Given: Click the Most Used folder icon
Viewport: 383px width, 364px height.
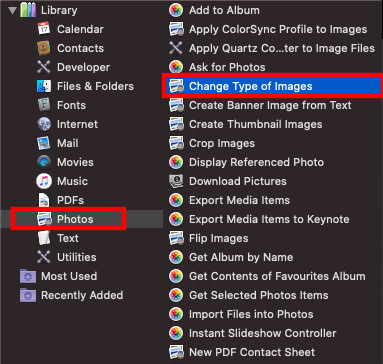Looking at the screenshot, I should pyautogui.click(x=28, y=276).
